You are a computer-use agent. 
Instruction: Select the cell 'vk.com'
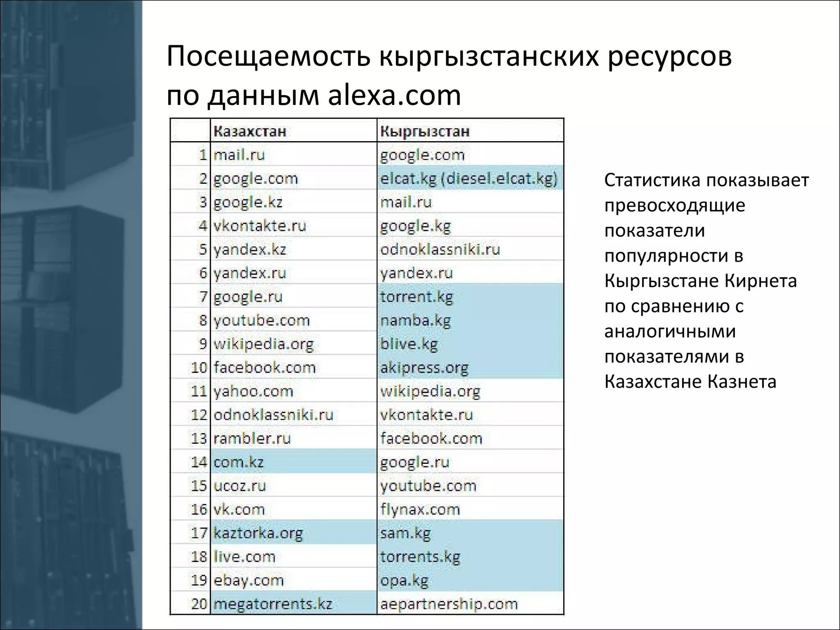(x=294, y=509)
